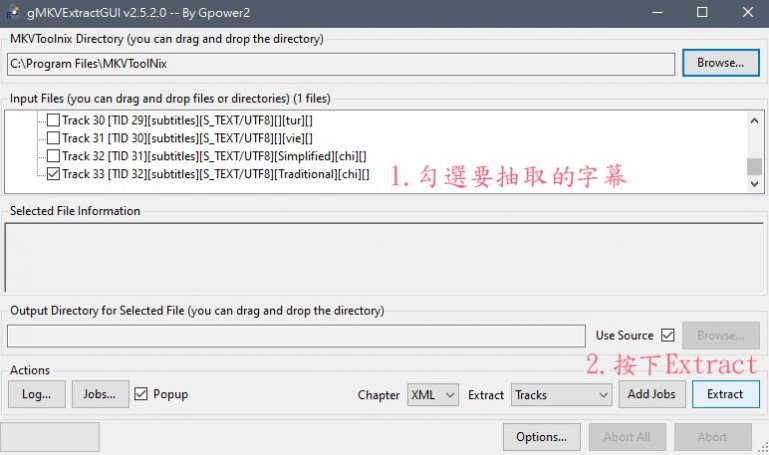Click the Add Jobs button
The width and height of the screenshot is (769, 455).
click(x=651, y=394)
